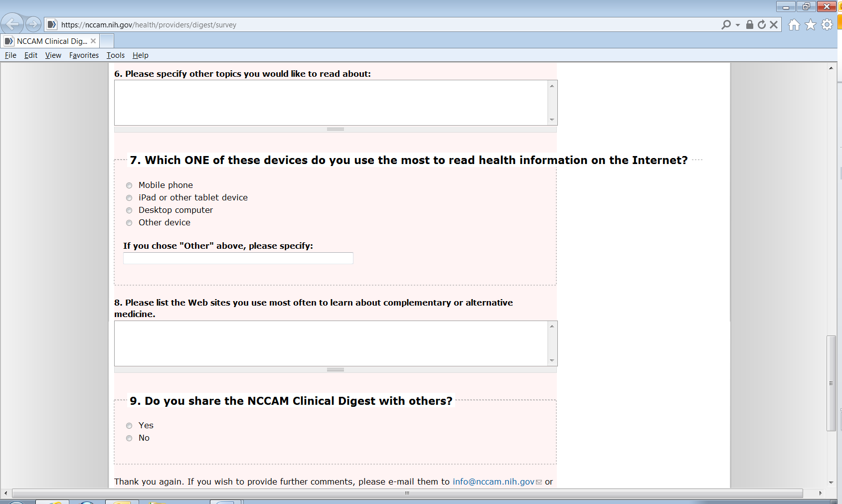
Task: Stop loading with the X icon
Action: [x=774, y=24]
